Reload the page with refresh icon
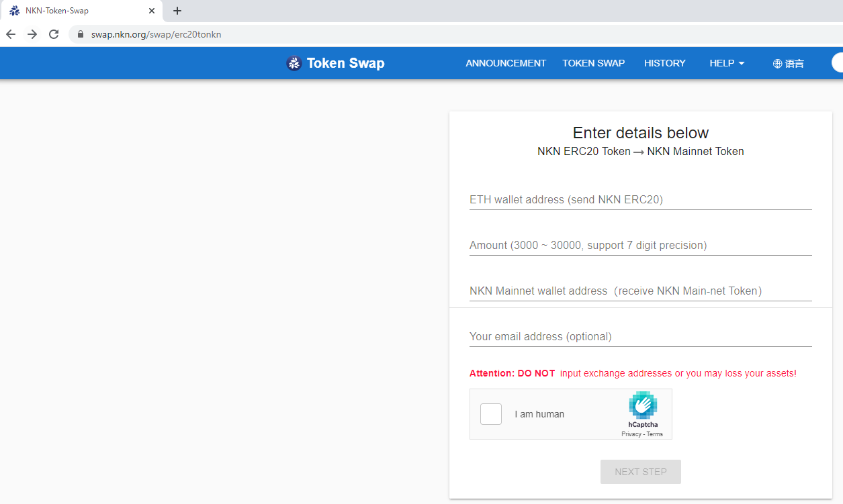Viewport: 843px width, 504px height. 54,34
